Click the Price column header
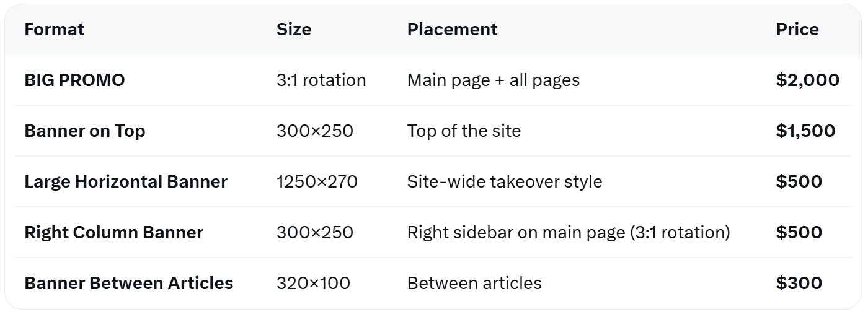The image size is (868, 312). (x=797, y=29)
